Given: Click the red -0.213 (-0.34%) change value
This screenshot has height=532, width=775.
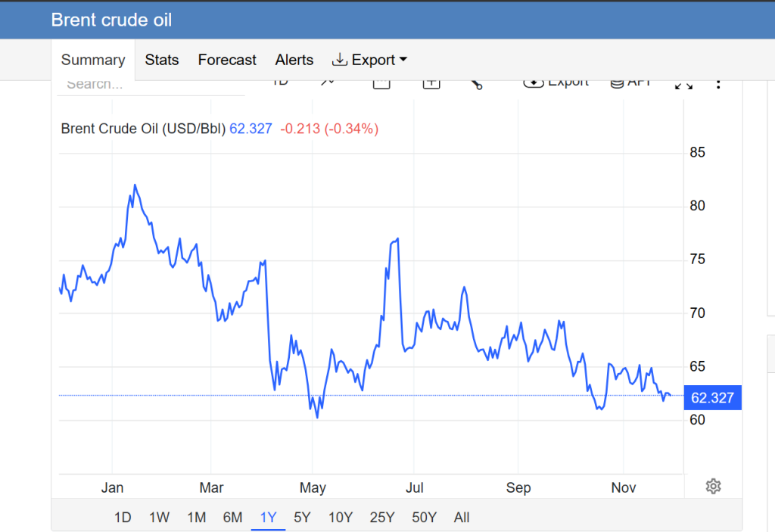Looking at the screenshot, I should coord(329,129).
